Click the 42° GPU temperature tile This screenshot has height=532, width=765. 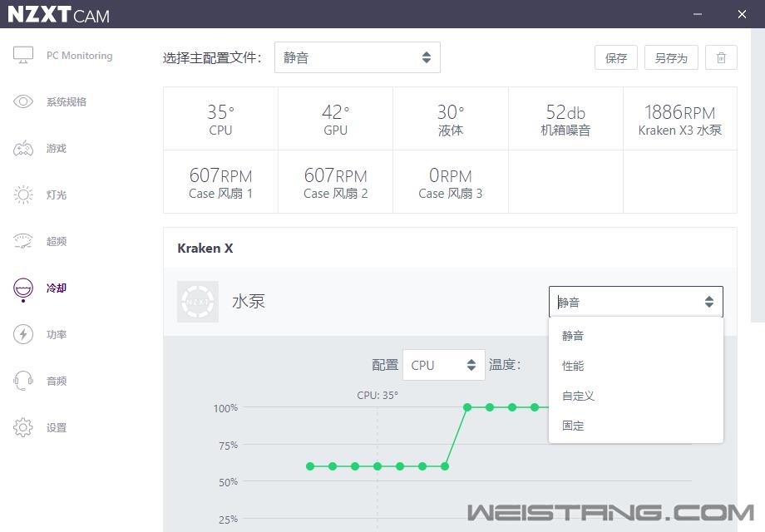pyautogui.click(x=336, y=119)
